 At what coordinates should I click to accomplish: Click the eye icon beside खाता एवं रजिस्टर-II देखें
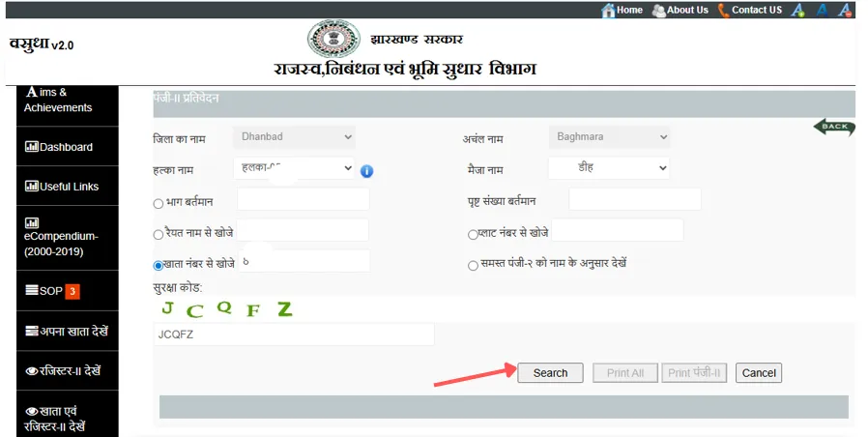[32, 412]
